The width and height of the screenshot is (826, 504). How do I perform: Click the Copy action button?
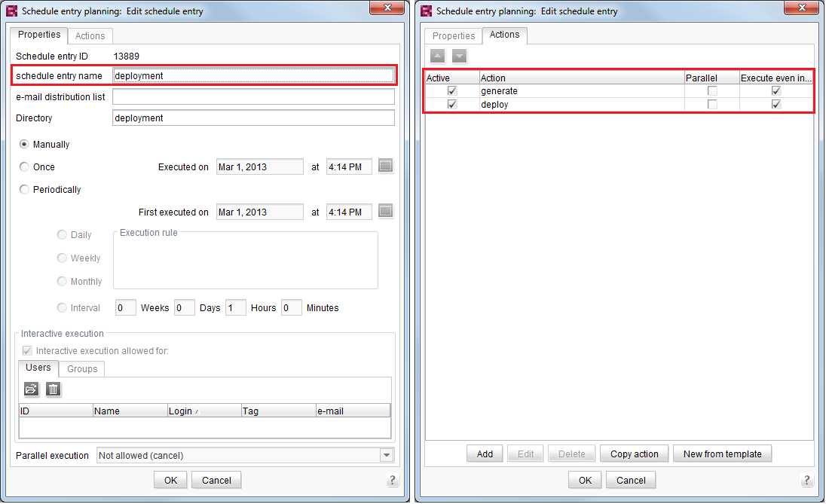point(635,454)
